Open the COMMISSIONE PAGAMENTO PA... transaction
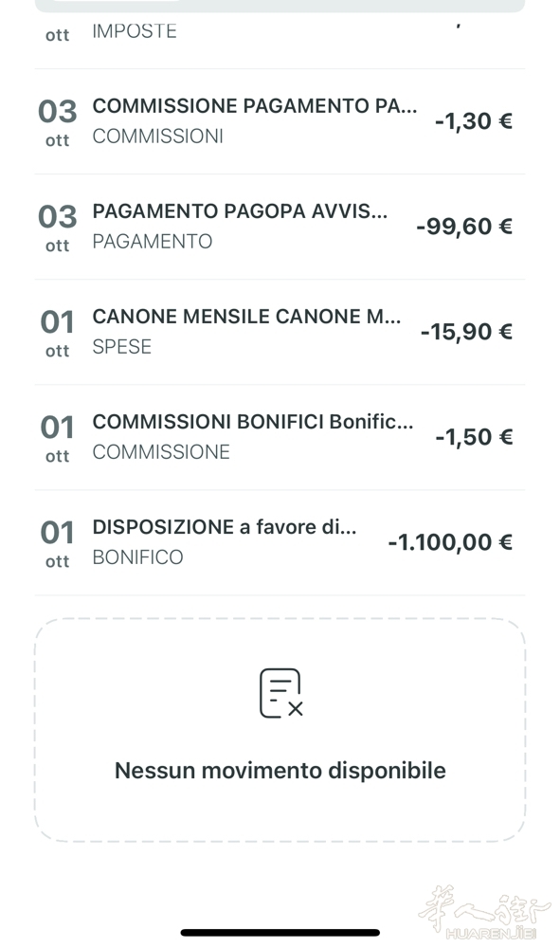Viewport: 560px width, 948px height. (280, 121)
